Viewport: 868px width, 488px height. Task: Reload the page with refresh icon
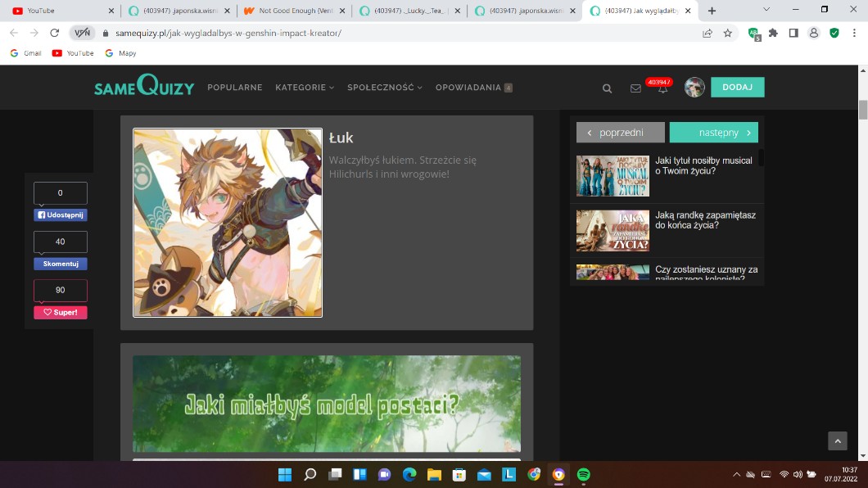55,33
